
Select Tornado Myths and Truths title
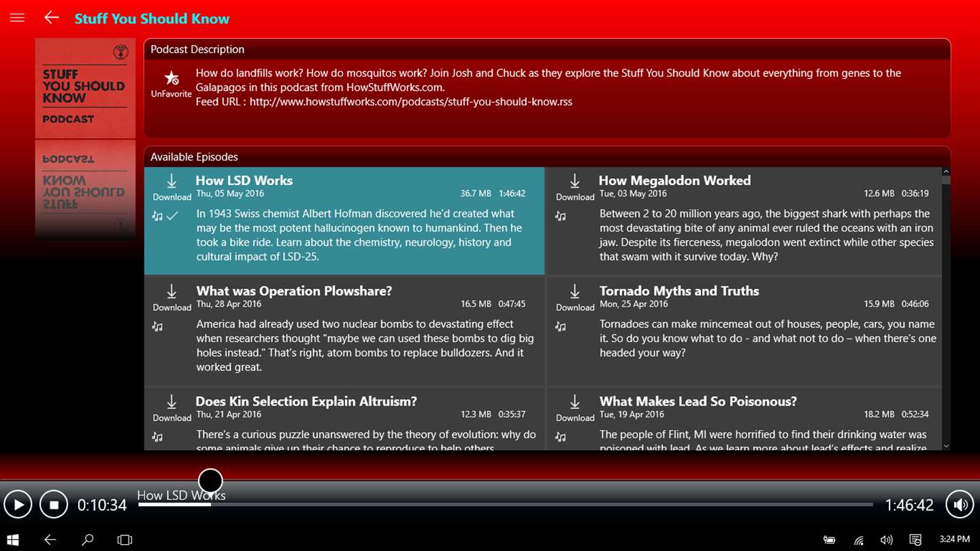[679, 290]
